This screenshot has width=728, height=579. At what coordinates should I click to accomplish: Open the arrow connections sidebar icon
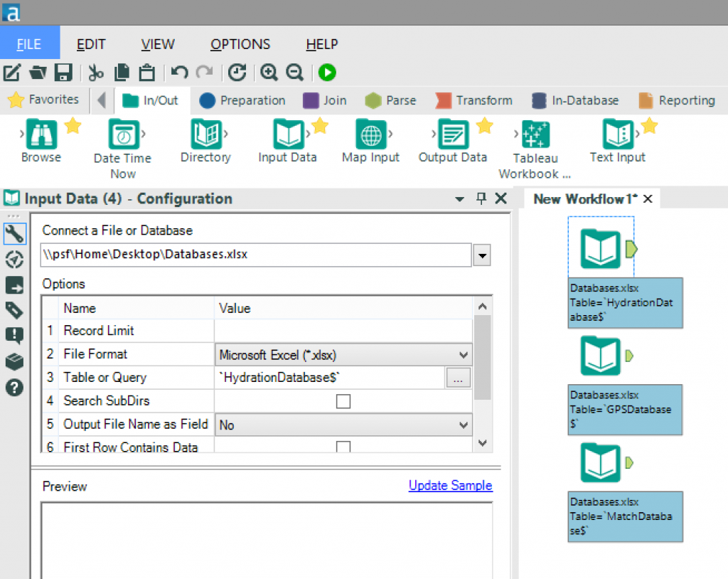[14, 285]
